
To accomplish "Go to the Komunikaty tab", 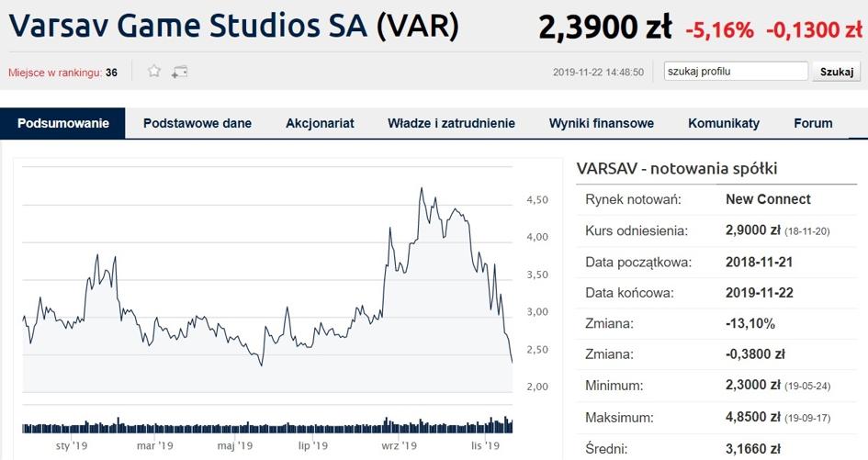I will 724,123.
